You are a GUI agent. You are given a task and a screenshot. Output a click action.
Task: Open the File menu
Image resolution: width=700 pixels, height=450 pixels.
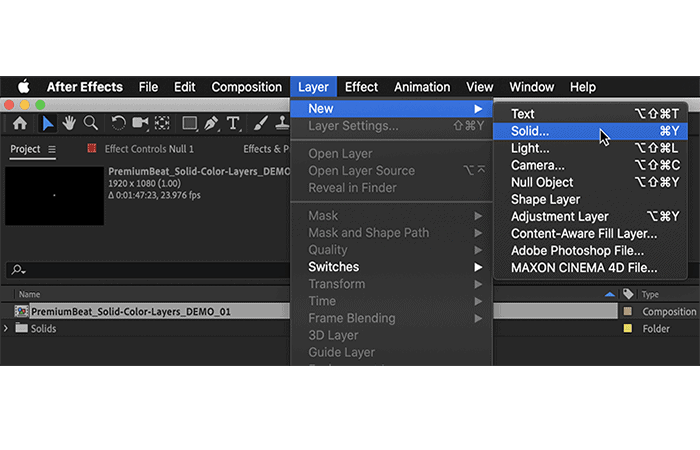[148, 87]
